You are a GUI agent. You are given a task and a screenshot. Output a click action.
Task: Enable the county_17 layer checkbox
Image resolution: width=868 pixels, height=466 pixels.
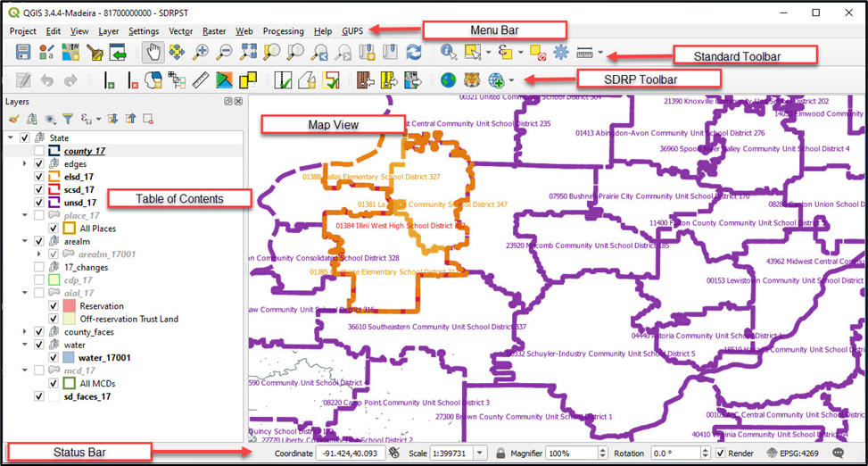point(38,151)
